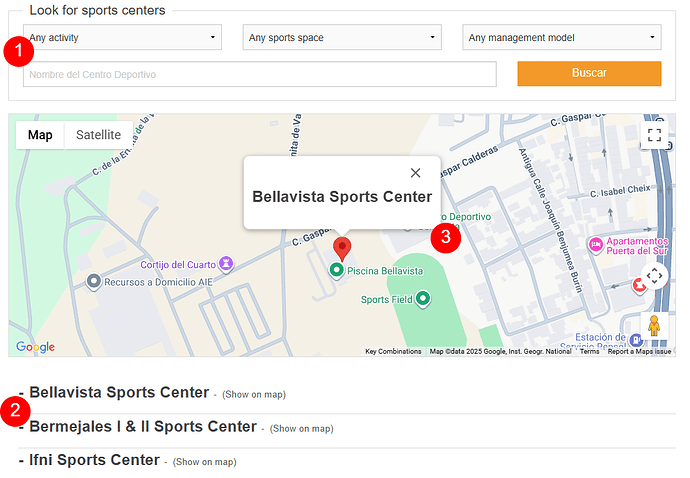Show Bermejales I & II on map
The image size is (690, 478).
click(x=301, y=429)
